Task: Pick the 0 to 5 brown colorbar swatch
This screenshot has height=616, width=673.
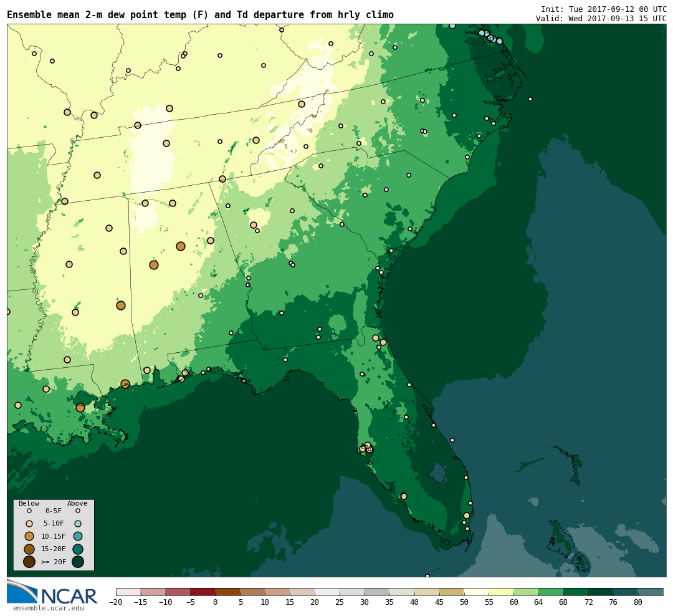Action: [x=228, y=592]
